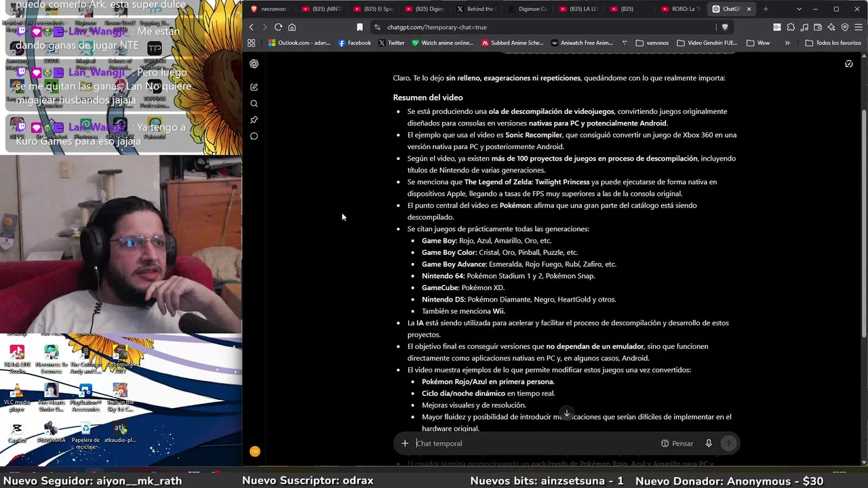Switch to the Digimon Ca tab
The width and height of the screenshot is (868, 488).
click(x=527, y=9)
